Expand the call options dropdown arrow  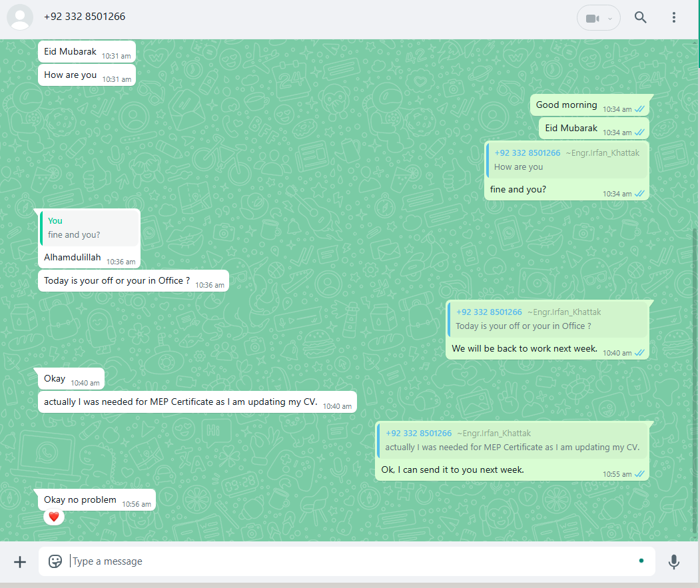click(x=610, y=19)
